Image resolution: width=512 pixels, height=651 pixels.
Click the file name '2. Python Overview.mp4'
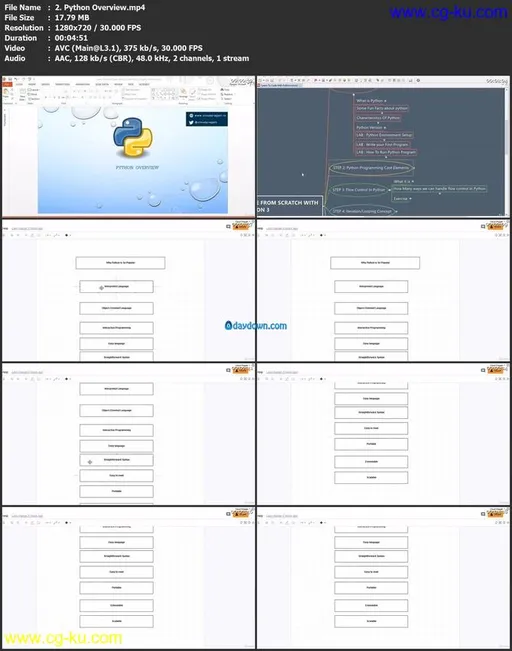[100, 7]
